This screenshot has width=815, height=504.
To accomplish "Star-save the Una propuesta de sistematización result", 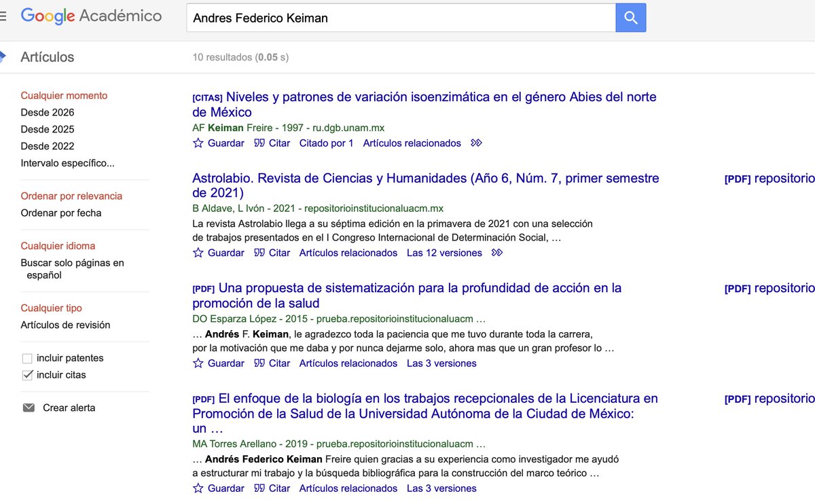I will tap(198, 363).
